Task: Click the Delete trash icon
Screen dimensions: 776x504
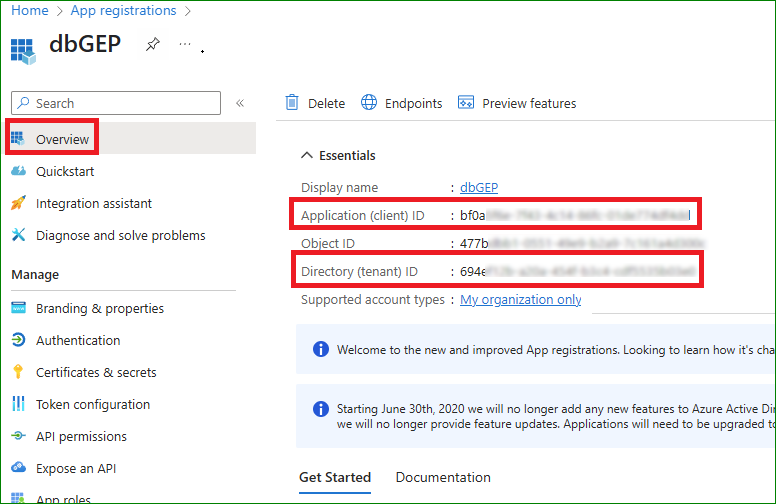Action: click(x=292, y=103)
